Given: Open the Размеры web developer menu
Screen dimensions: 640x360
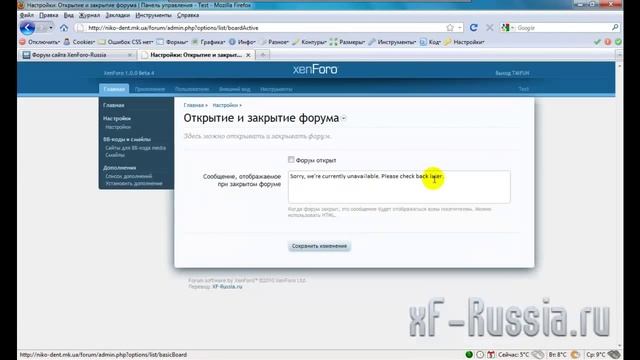Looking at the screenshot, I should point(347,42).
